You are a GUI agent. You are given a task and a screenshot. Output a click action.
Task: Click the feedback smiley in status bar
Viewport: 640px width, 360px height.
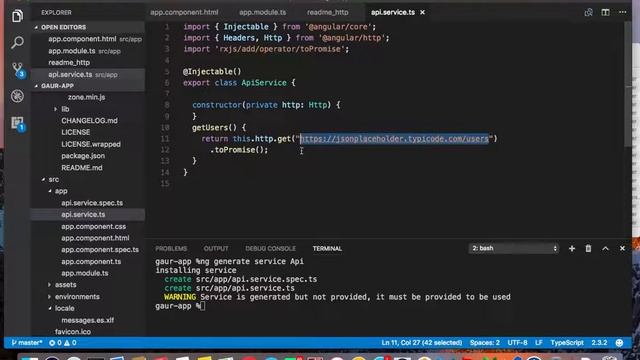click(x=619, y=343)
